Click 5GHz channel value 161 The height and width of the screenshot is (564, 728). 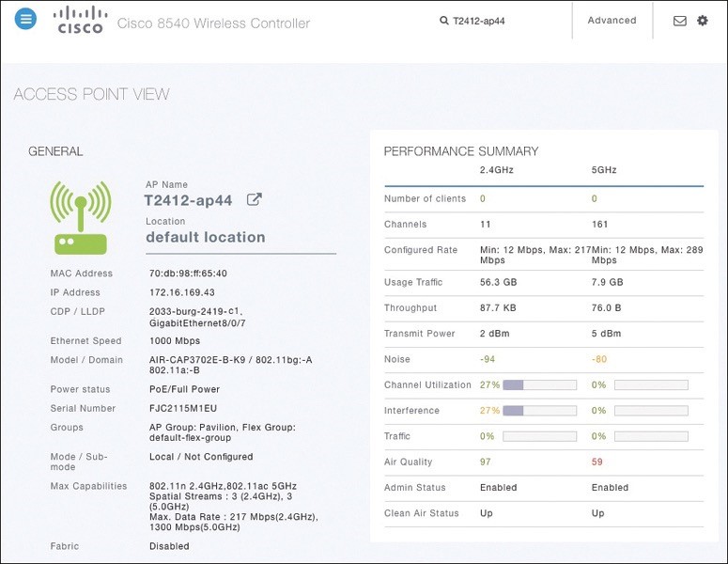(x=599, y=224)
